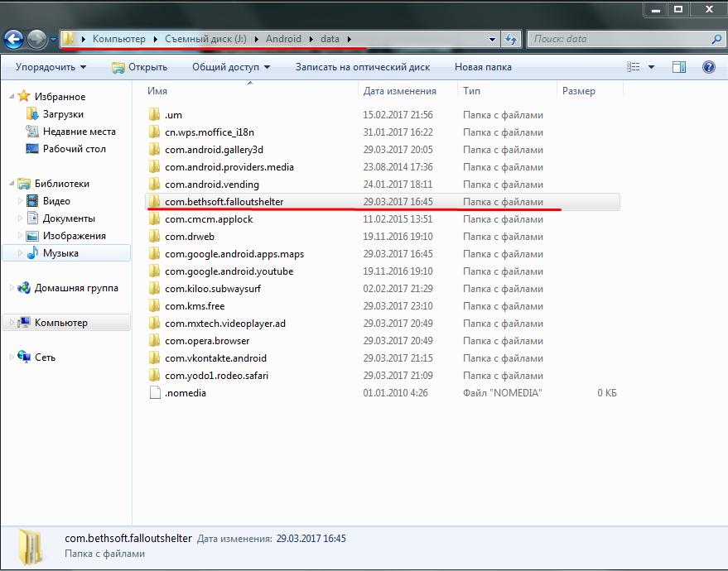Image resolution: width=728 pixels, height=571 pixels.
Task: Click com.android.providers.media folder icon
Action: (155, 167)
